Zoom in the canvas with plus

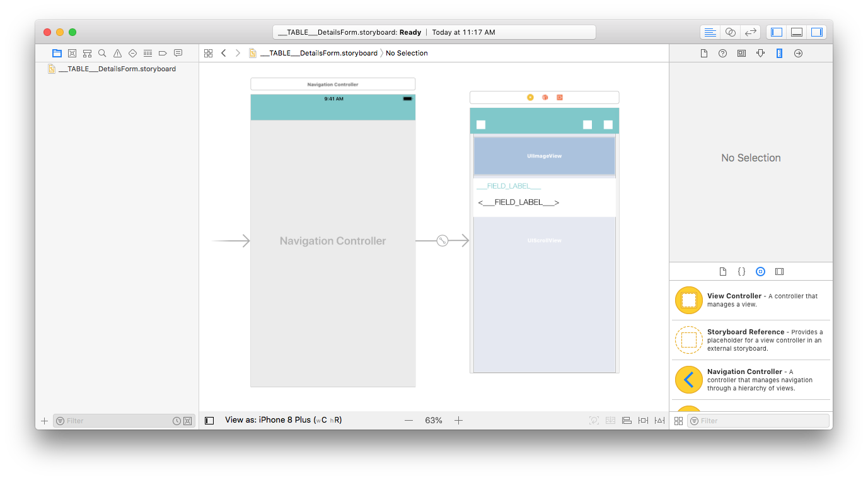pos(459,420)
